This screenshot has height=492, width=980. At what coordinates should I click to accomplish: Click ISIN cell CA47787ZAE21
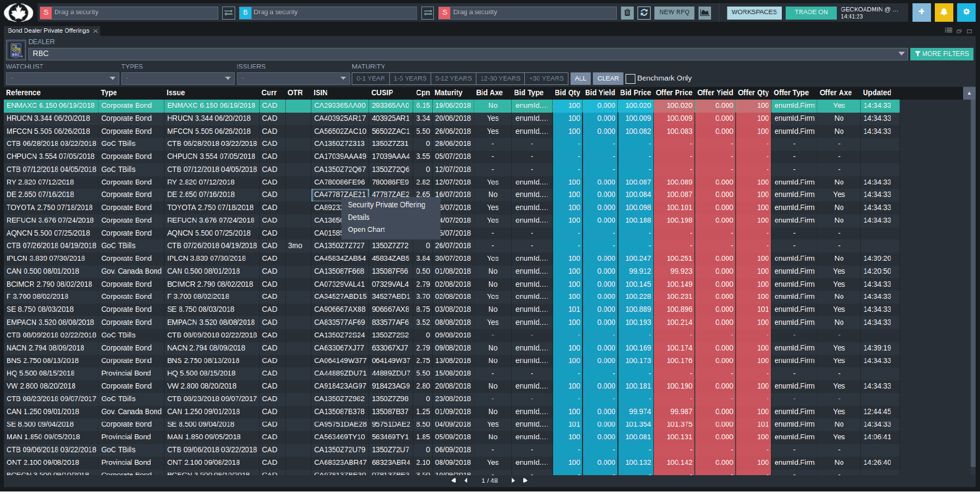click(340, 195)
